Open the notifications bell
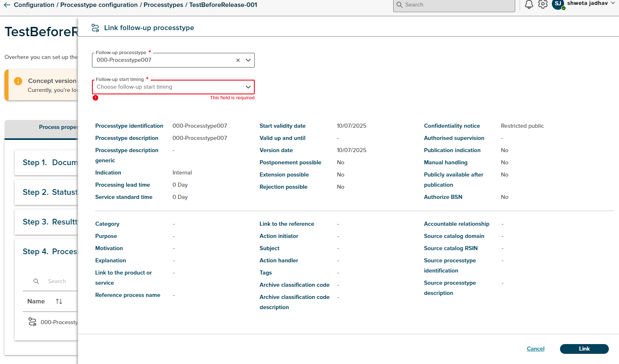619x364 pixels. [x=529, y=4]
